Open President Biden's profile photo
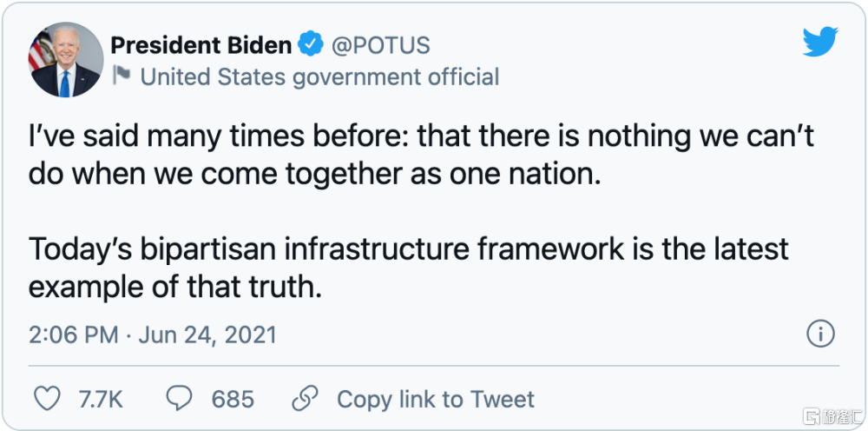The image size is (868, 431). click(65, 61)
